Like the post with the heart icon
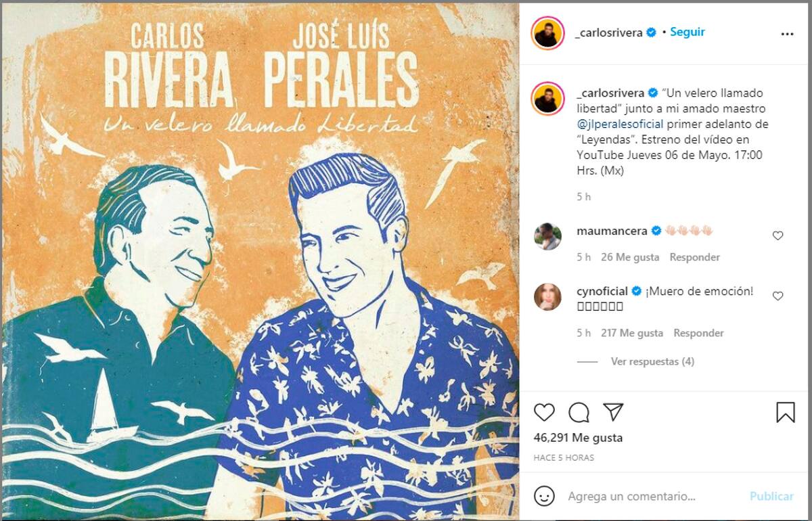812x521 pixels. click(544, 412)
